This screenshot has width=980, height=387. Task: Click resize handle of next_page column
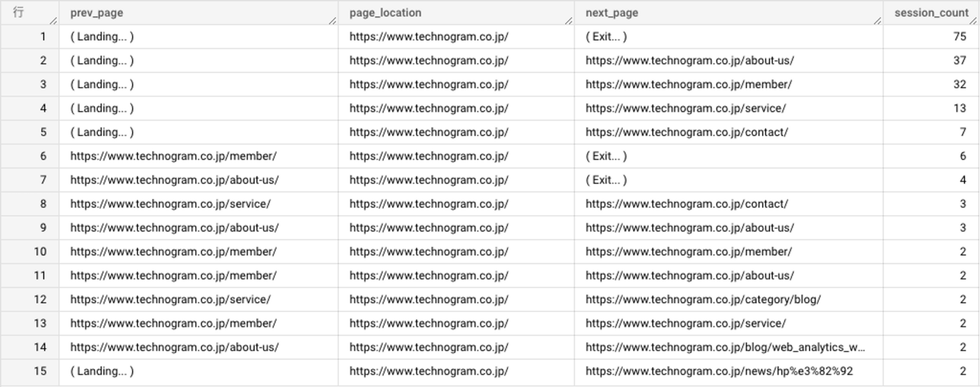pyautogui.click(x=877, y=21)
